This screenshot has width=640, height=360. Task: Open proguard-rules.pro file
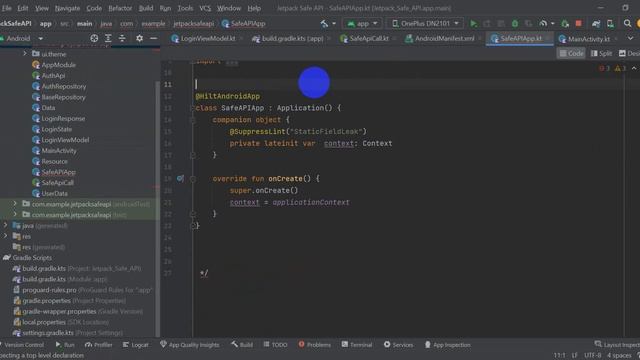pos(49,290)
